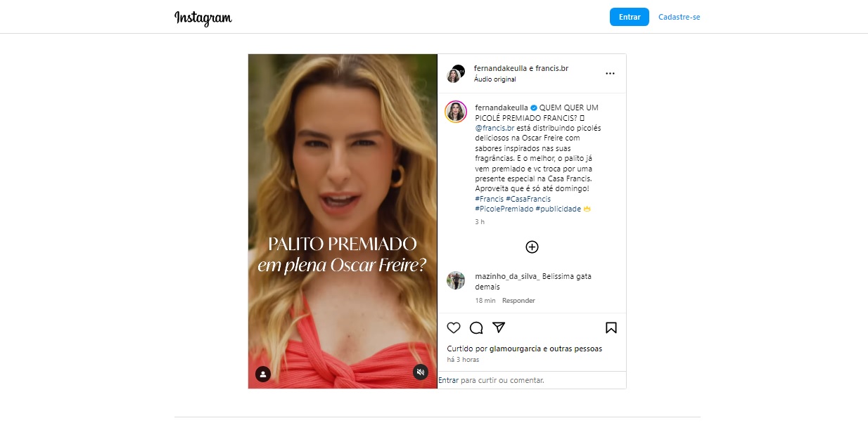Open the @francis.br mention link
868x423 pixels.
(494, 128)
